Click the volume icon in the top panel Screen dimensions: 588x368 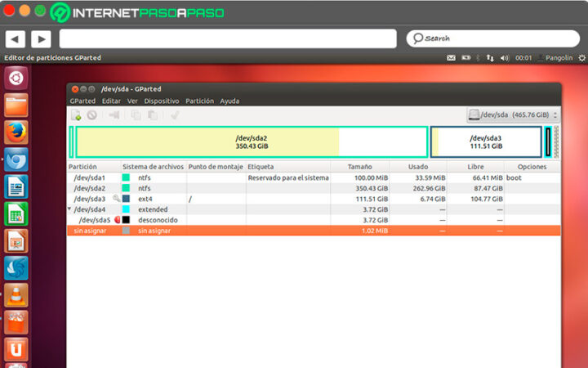pyautogui.click(x=504, y=58)
